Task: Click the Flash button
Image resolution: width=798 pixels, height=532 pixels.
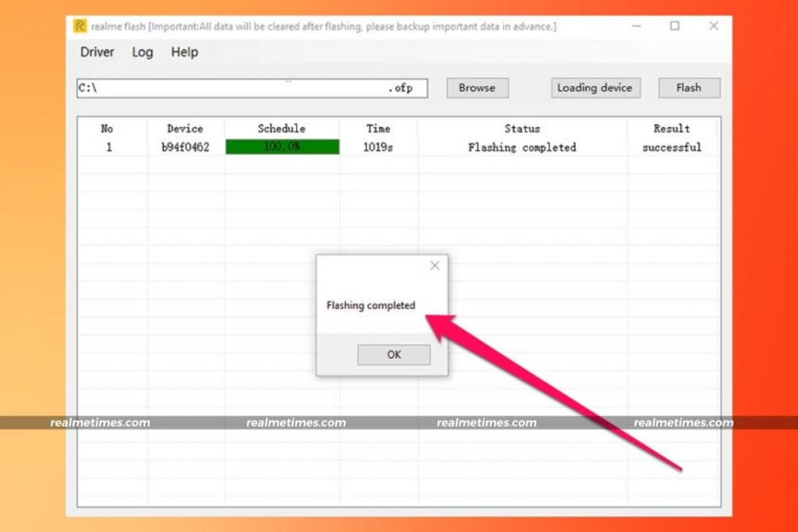Action: (x=689, y=87)
